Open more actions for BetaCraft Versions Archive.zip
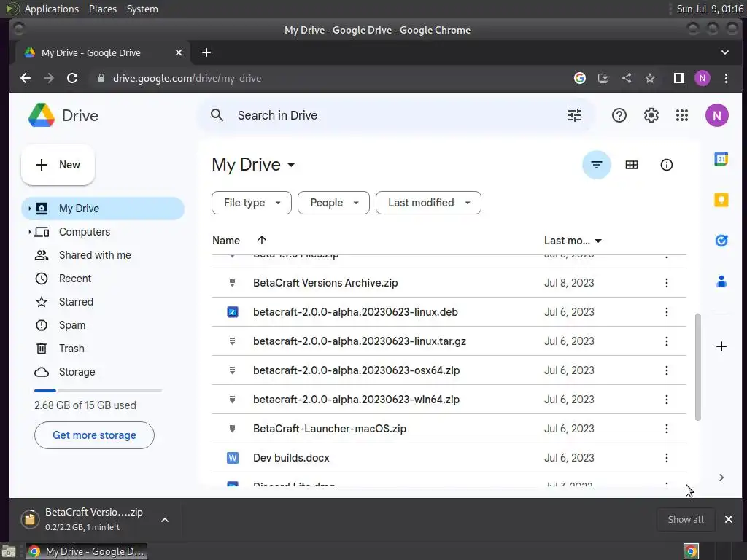The width and height of the screenshot is (747, 560). [666, 283]
